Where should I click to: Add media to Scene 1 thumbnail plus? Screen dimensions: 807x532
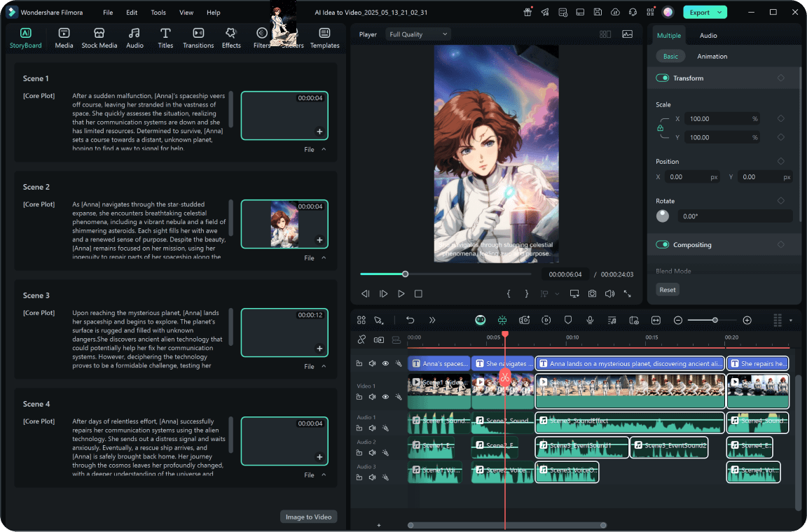pyautogui.click(x=319, y=132)
